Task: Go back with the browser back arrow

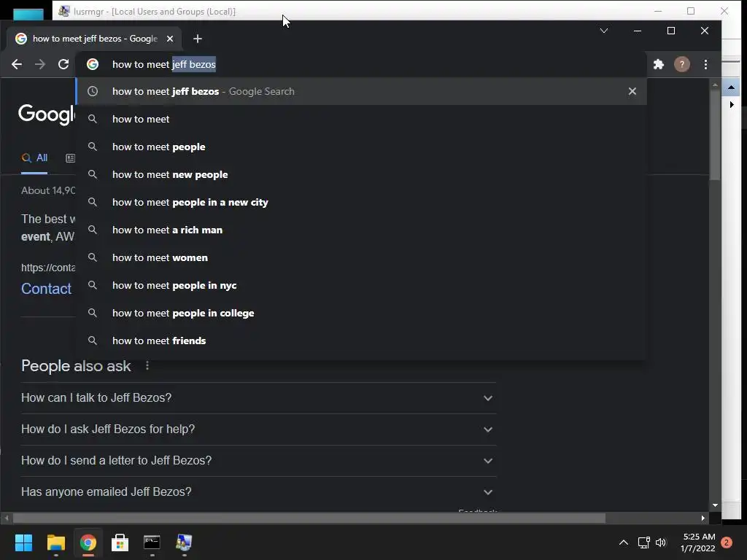Action: [x=17, y=64]
